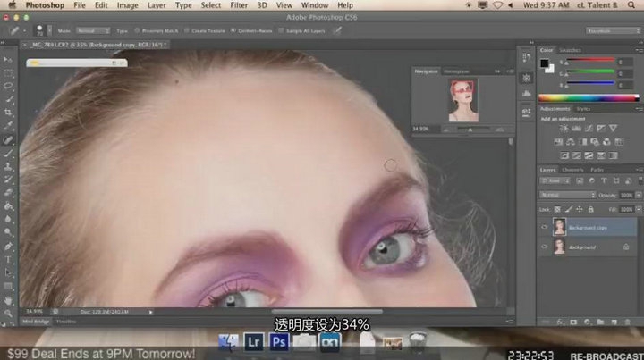The height and width of the screenshot is (360, 644).
Task: Select the Pen tool
Action: (x=8, y=245)
